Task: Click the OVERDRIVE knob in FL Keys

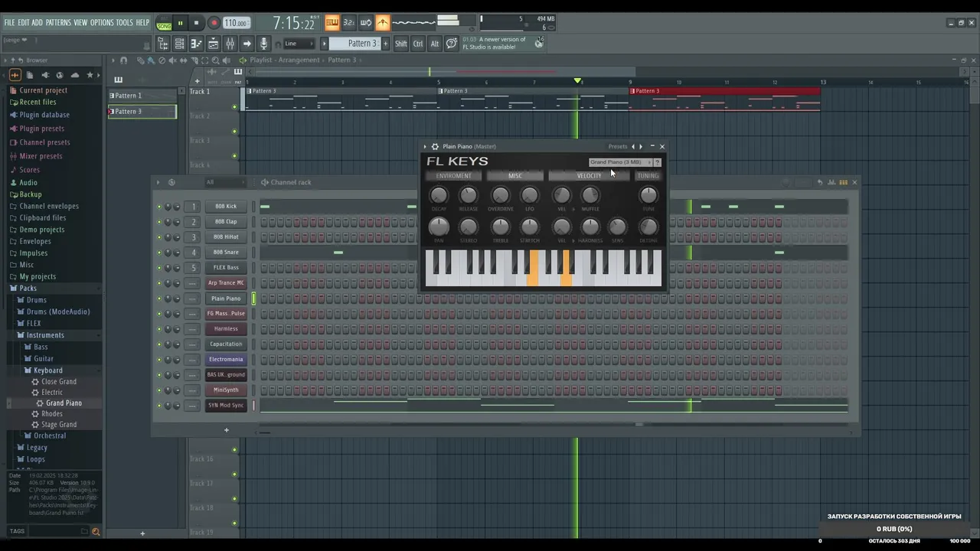Action: [500, 195]
